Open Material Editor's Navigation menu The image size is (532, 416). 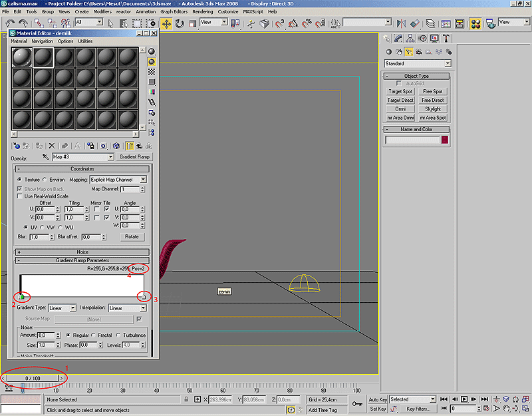[x=42, y=41]
